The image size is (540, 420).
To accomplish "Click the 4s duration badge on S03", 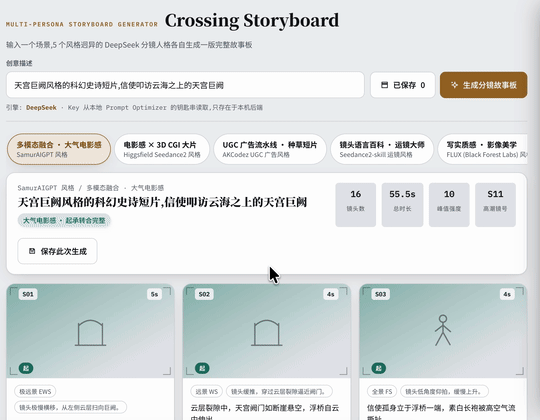I will click(507, 294).
